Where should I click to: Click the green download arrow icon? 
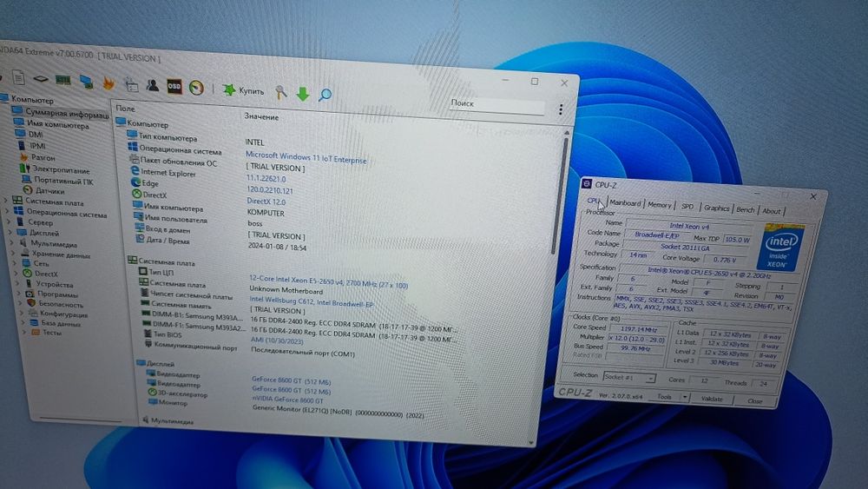[302, 94]
